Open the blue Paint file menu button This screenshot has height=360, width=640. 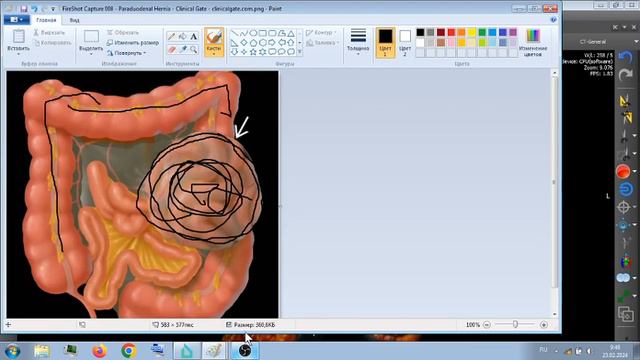[x=16, y=20]
